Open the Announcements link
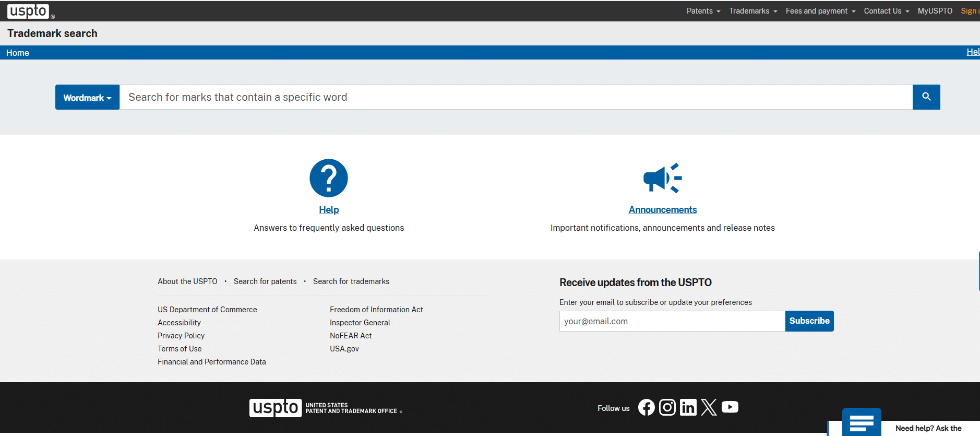This screenshot has height=436, width=980. pyautogui.click(x=663, y=209)
